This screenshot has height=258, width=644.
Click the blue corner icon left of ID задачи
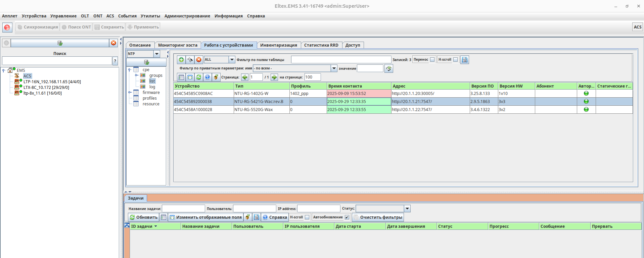tap(127, 226)
